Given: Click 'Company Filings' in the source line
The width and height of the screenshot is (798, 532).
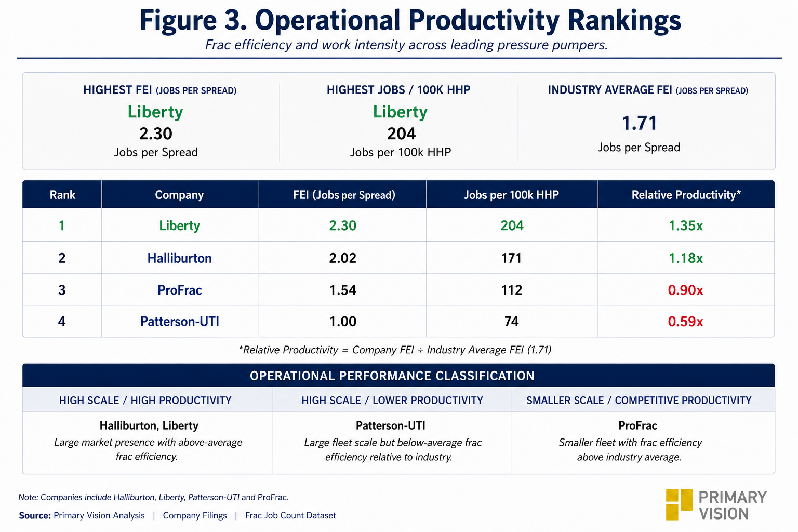Looking at the screenshot, I should [195, 515].
